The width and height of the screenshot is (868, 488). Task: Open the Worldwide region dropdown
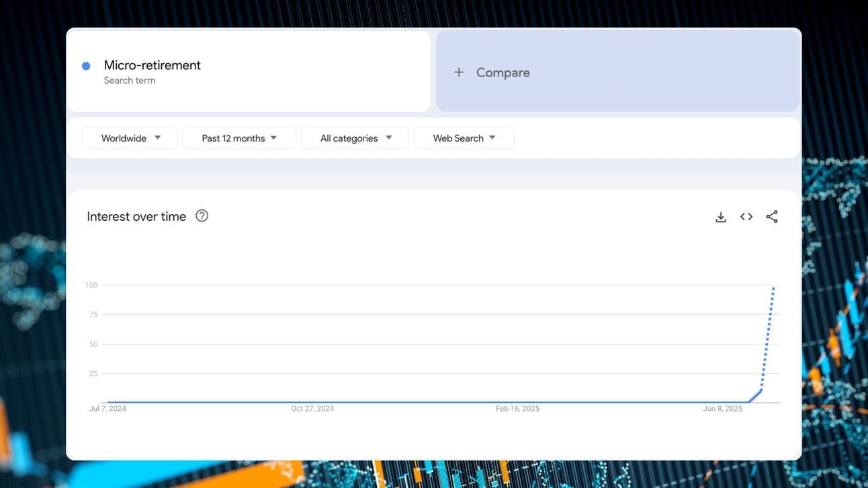click(130, 138)
